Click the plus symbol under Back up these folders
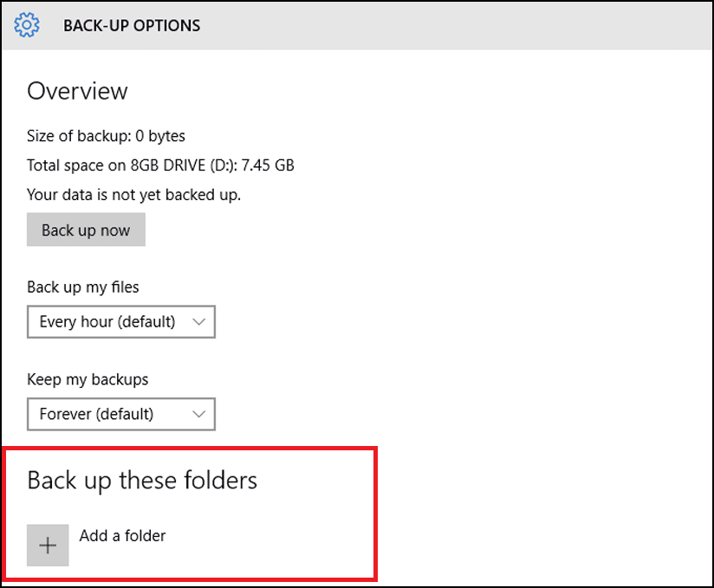The width and height of the screenshot is (714, 588). (x=48, y=546)
